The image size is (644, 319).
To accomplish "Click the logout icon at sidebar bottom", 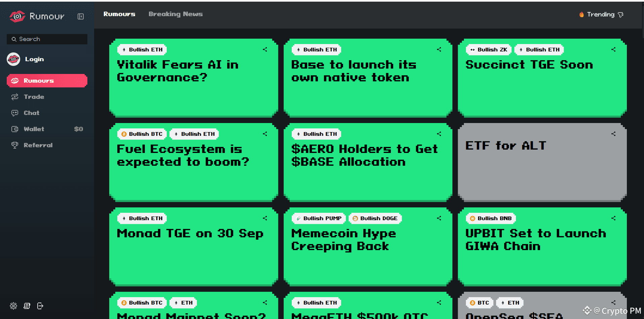I will click(x=40, y=306).
